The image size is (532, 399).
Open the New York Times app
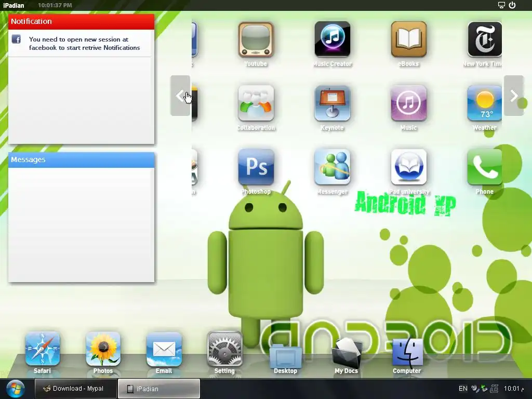point(485,39)
